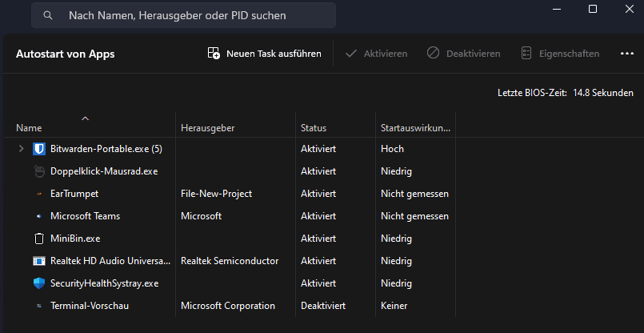
Task: Click the File-New-Project publisher cell
Action: click(217, 194)
